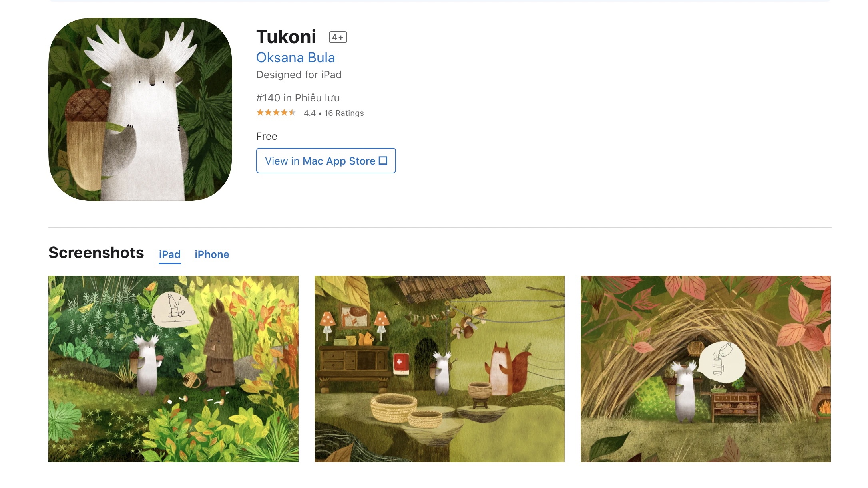The height and width of the screenshot is (488, 868).
Task: Click the 4+ age rating badge
Action: pyautogui.click(x=338, y=37)
